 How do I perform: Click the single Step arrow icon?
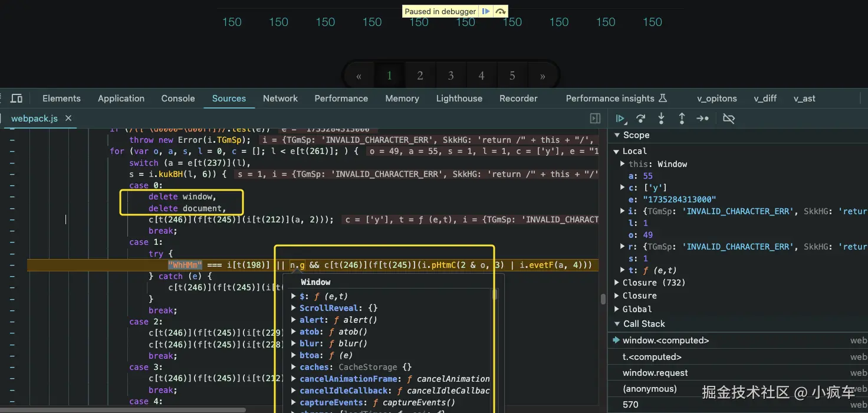coord(702,119)
